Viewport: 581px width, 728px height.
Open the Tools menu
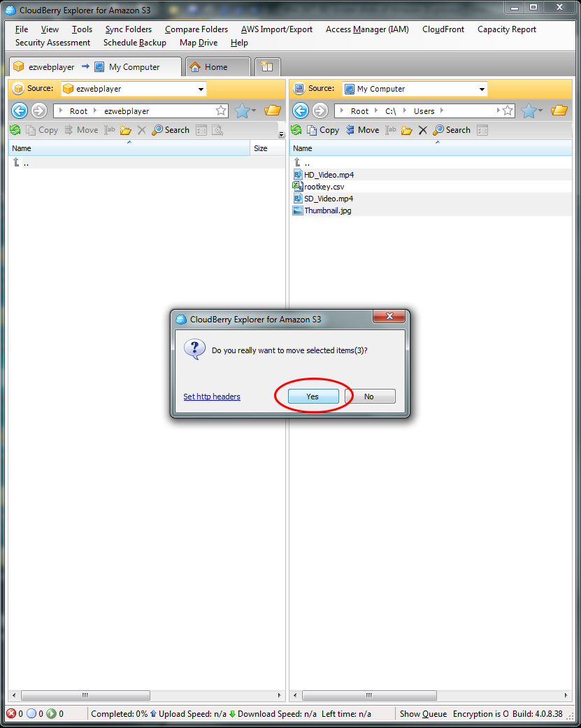pyautogui.click(x=82, y=29)
